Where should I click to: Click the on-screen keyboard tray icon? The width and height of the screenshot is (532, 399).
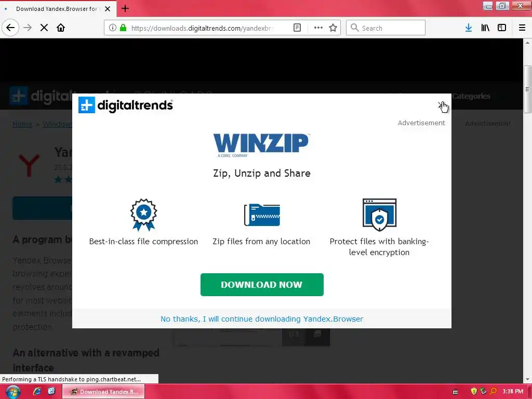click(x=455, y=392)
